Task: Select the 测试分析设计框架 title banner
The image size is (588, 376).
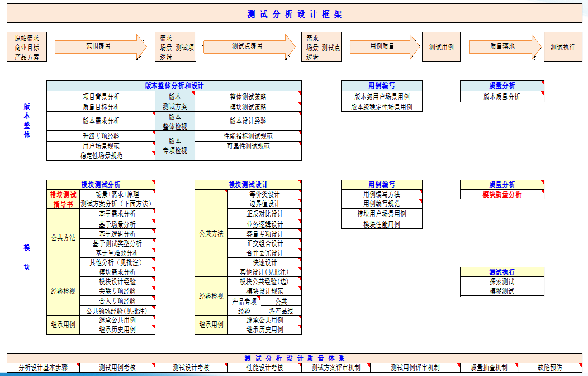Action: point(295,13)
